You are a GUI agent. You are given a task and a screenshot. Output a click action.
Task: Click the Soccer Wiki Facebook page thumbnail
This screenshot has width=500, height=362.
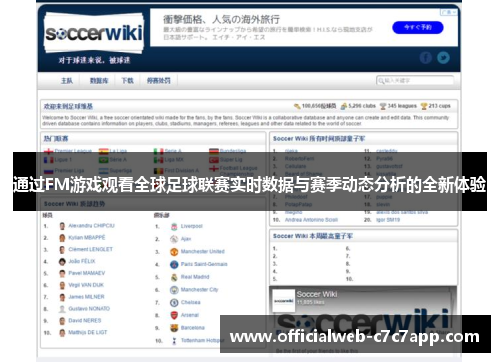tap(283, 301)
